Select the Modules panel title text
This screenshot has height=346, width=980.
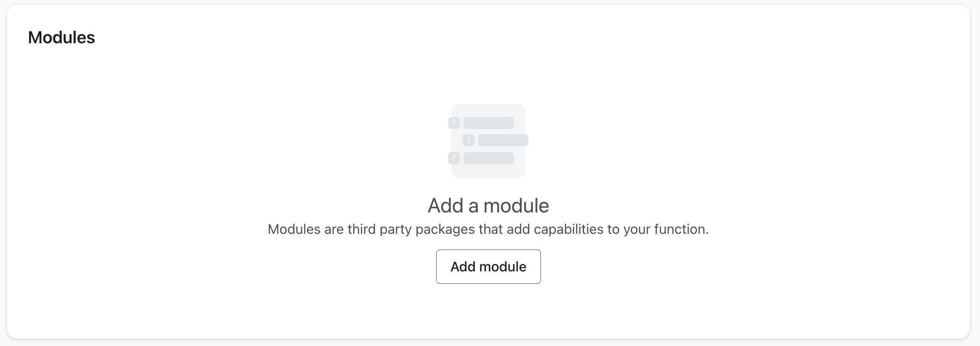(61, 37)
